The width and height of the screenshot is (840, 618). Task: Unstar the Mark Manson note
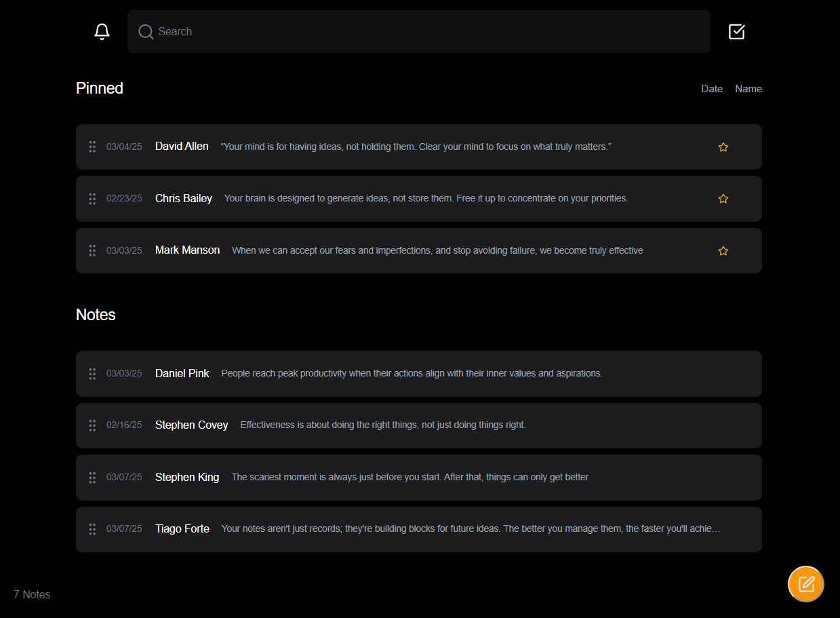[723, 251]
